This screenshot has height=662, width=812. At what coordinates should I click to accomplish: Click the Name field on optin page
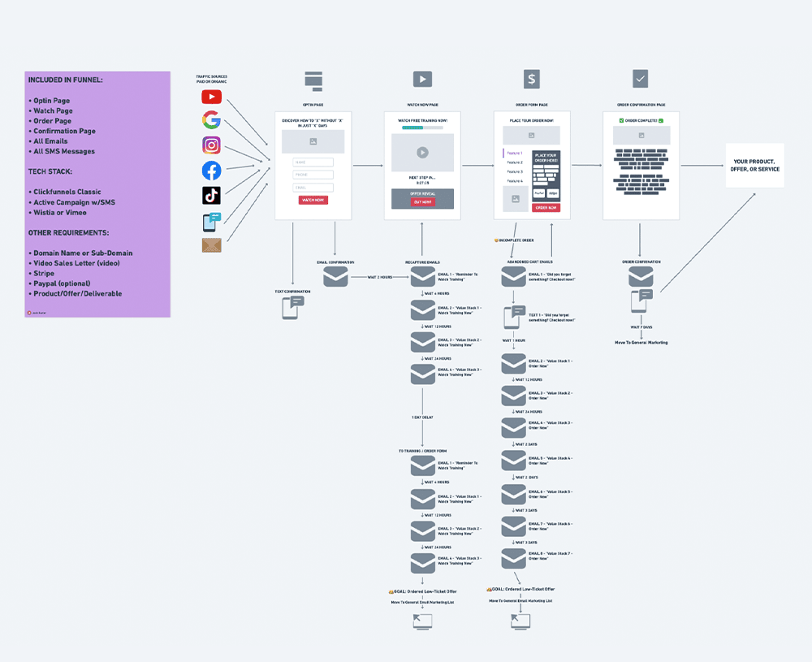coord(313,162)
